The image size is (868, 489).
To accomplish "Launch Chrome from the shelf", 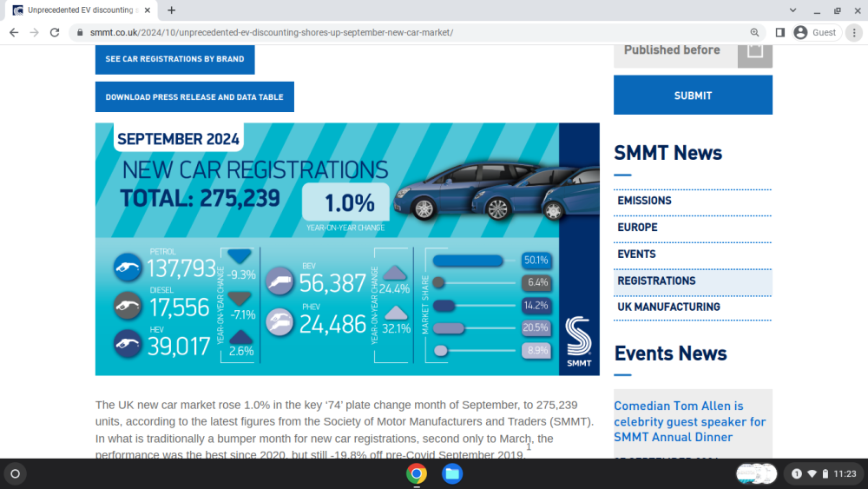I will click(x=417, y=474).
